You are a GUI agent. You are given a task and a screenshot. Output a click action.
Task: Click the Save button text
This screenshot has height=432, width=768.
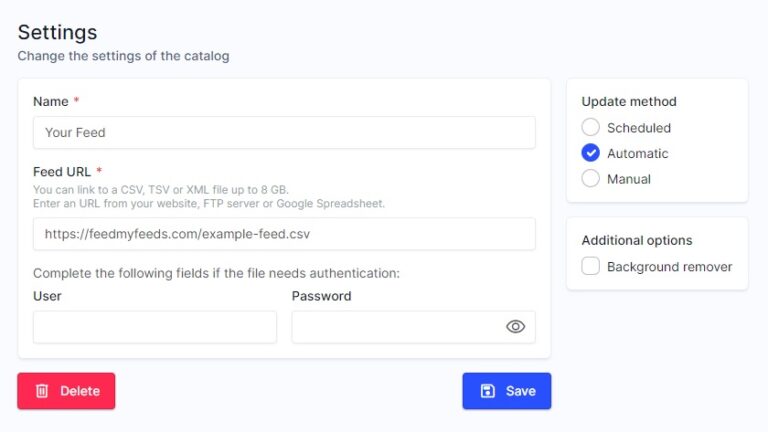(x=521, y=391)
